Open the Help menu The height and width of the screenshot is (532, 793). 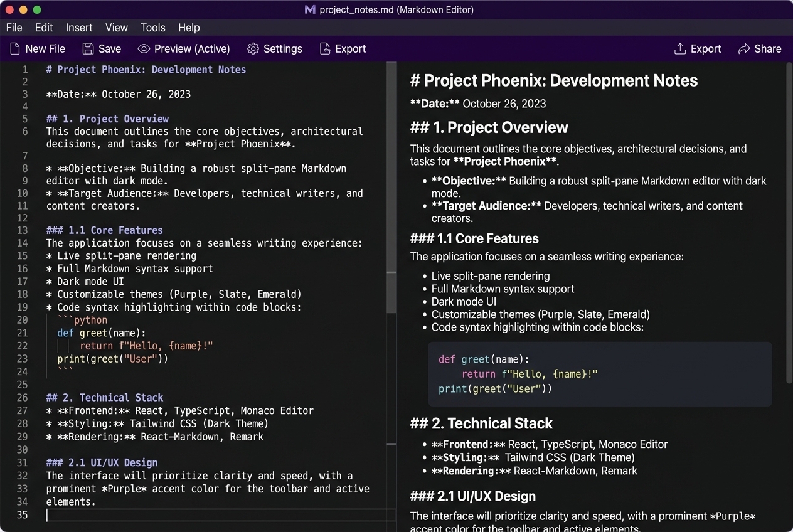[x=189, y=28]
